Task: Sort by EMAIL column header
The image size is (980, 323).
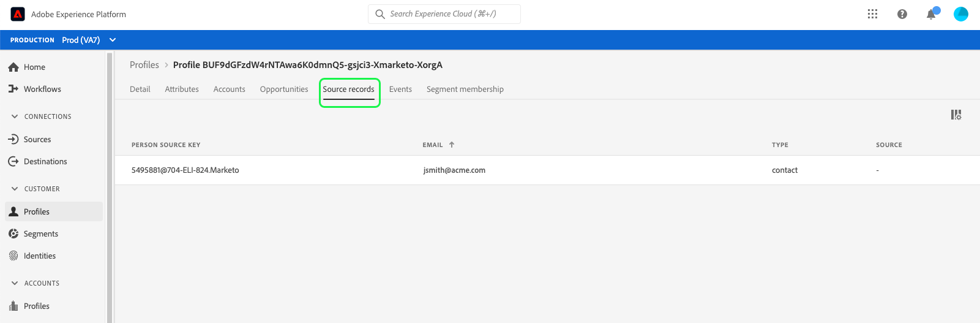Action: pos(433,145)
